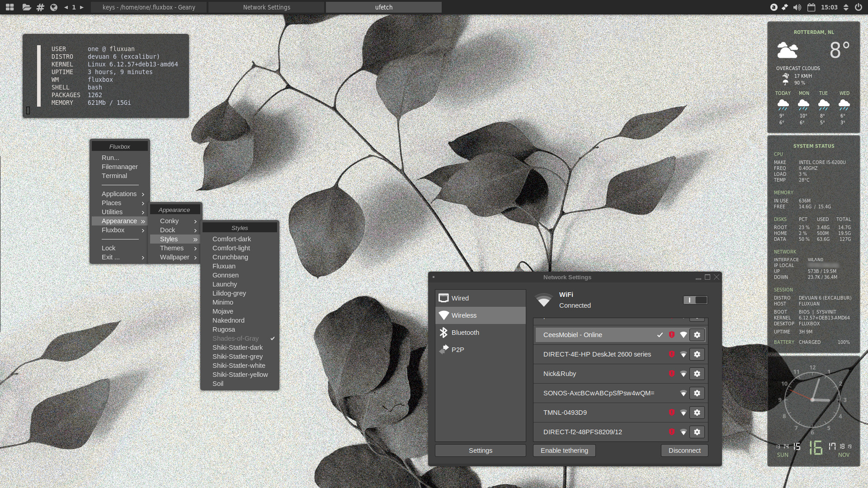868x488 pixels.
Task: Toggle the WiFi on/off switch
Action: [x=695, y=300]
